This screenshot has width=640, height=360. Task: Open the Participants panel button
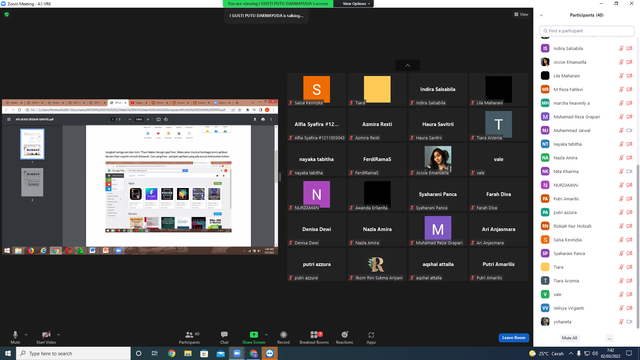[189, 337]
